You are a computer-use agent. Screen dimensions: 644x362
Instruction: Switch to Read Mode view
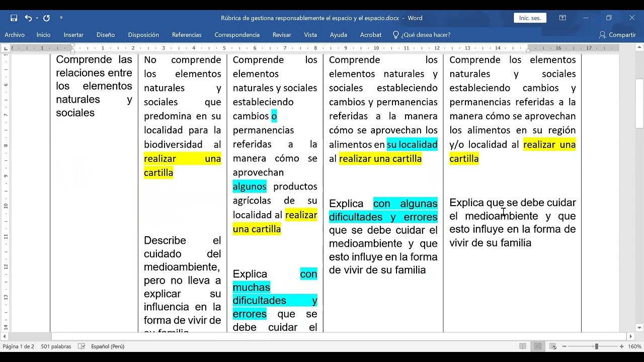(523, 346)
